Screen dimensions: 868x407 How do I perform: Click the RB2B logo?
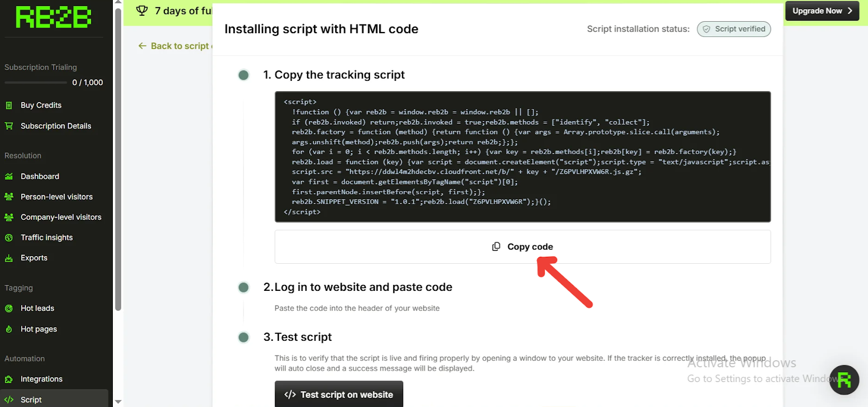[53, 17]
